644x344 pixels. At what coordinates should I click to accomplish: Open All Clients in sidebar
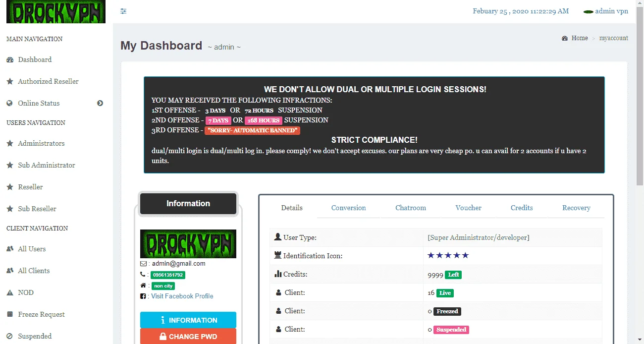click(34, 271)
